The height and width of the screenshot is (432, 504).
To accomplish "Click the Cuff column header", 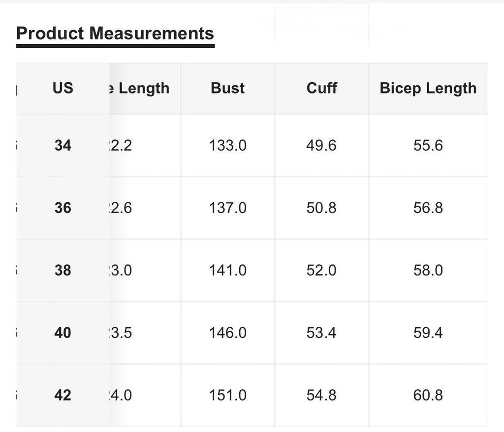I will [321, 88].
